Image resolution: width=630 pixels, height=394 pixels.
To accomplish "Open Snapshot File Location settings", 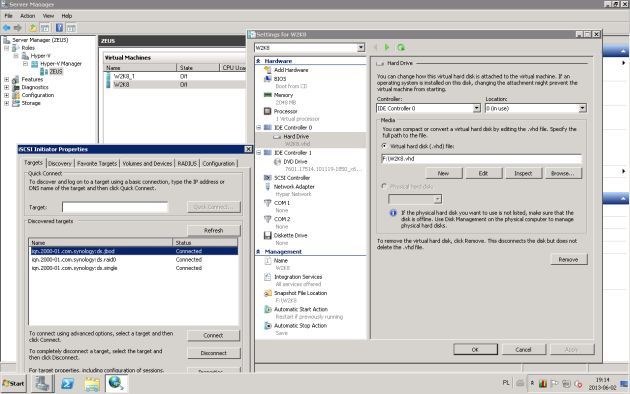I will click(300, 293).
